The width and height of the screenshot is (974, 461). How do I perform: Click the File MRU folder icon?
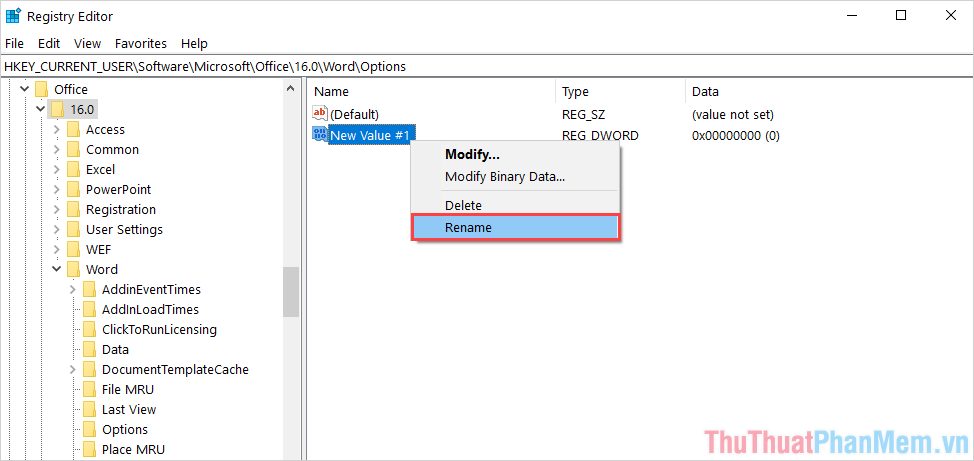[90, 389]
